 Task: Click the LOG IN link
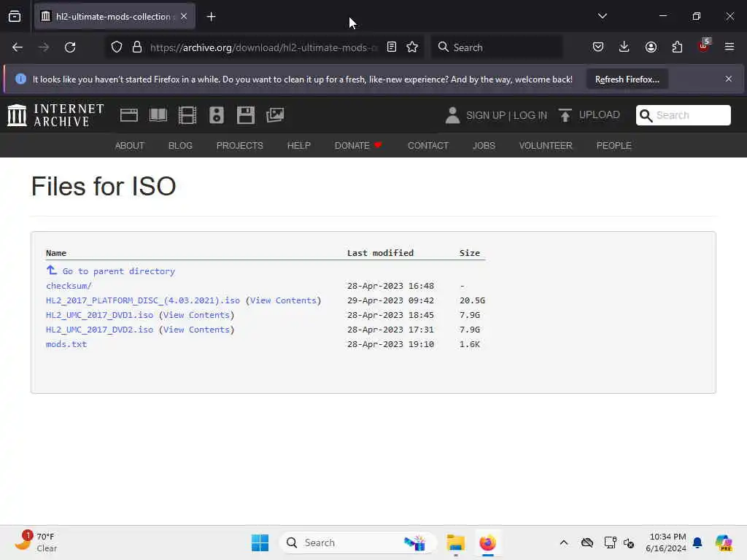point(530,115)
